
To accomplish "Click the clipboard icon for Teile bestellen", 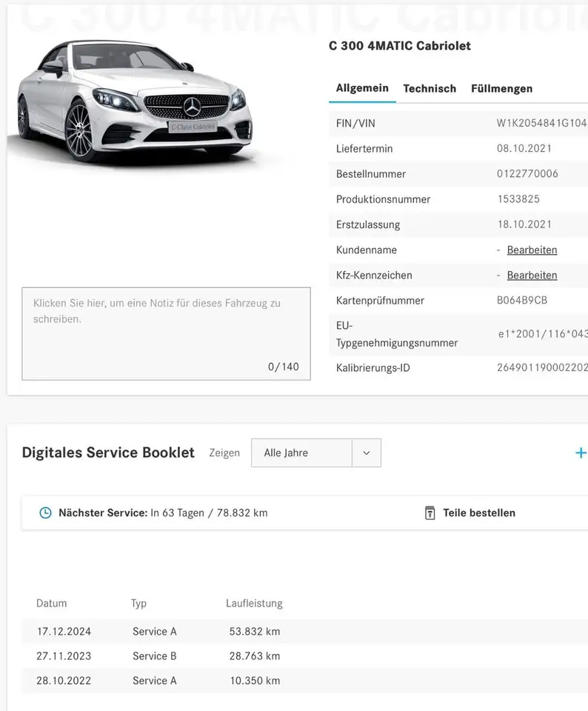I will (x=430, y=513).
